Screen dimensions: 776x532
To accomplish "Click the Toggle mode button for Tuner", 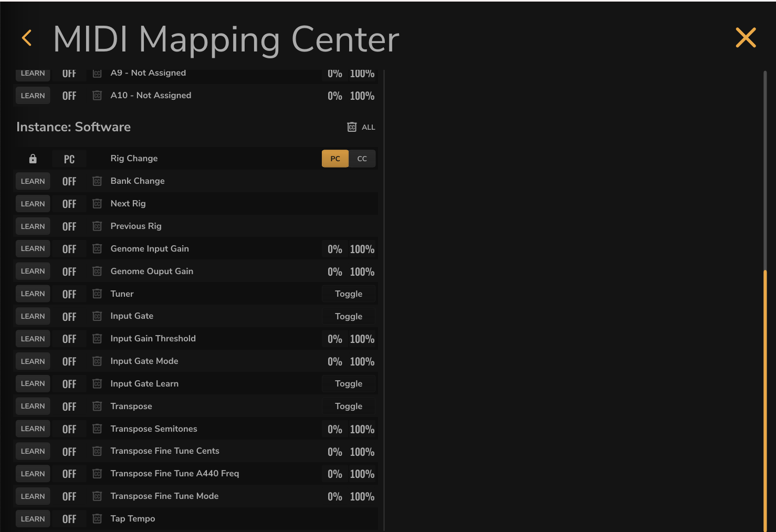I will (x=349, y=294).
